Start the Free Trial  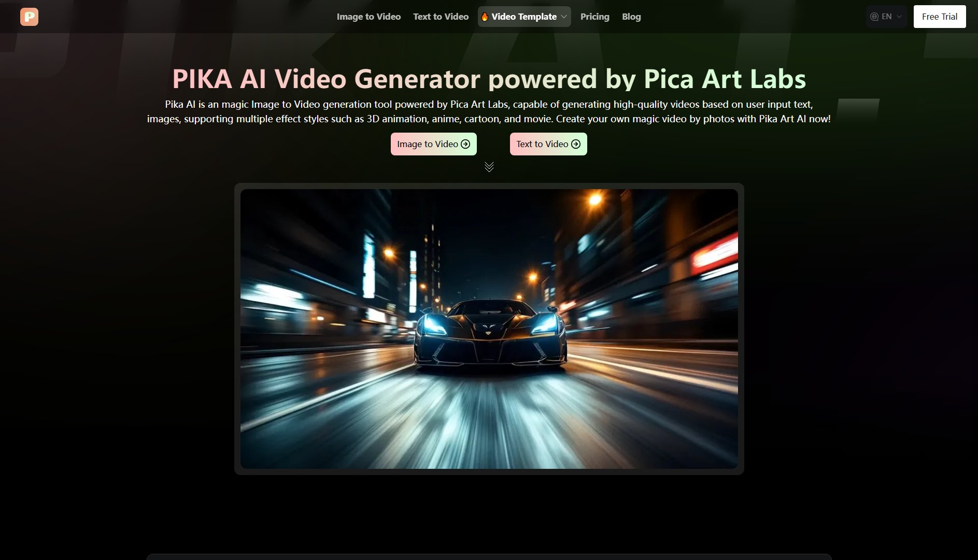(x=939, y=17)
